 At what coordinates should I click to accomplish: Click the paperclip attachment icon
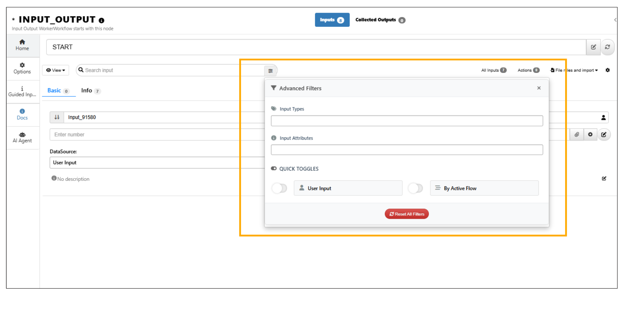(x=577, y=135)
